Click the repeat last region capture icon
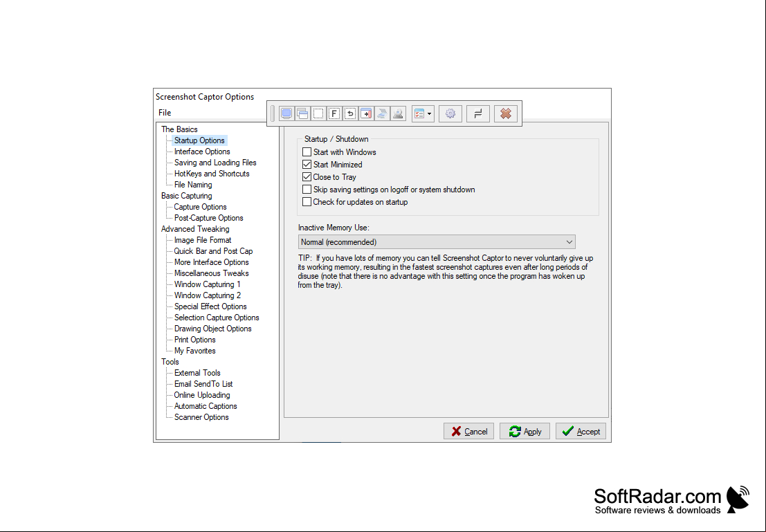Image resolution: width=766 pixels, height=532 pixels. (350, 114)
